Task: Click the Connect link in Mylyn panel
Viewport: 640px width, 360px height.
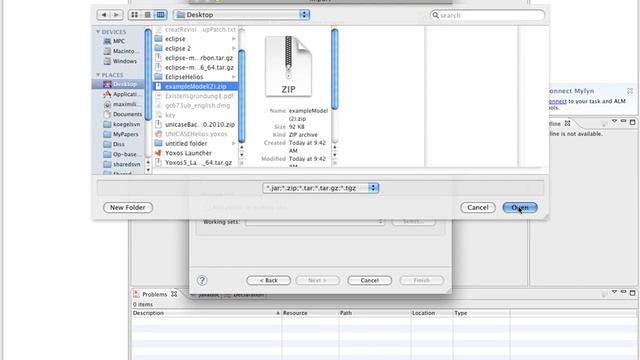Action: [x=558, y=101]
